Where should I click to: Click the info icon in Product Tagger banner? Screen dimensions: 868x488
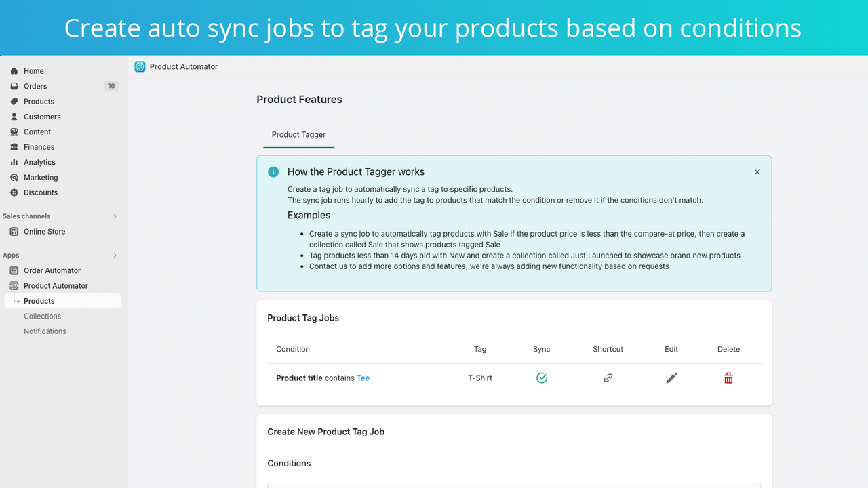(273, 172)
